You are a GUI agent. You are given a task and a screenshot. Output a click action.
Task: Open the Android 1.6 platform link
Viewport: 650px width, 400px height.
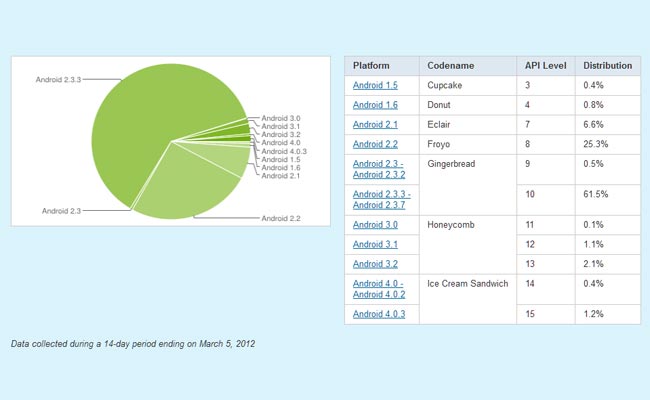[x=375, y=105]
